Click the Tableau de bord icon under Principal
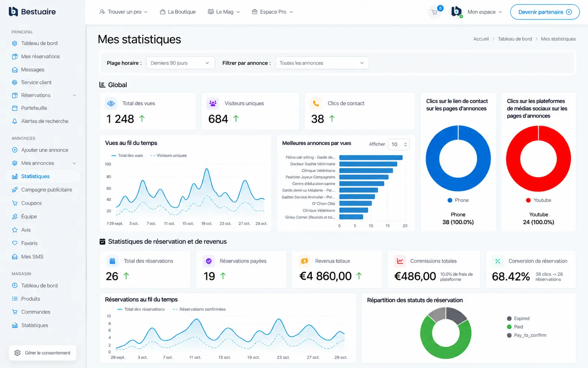Viewport: 588px width, 368px height. (x=15, y=43)
